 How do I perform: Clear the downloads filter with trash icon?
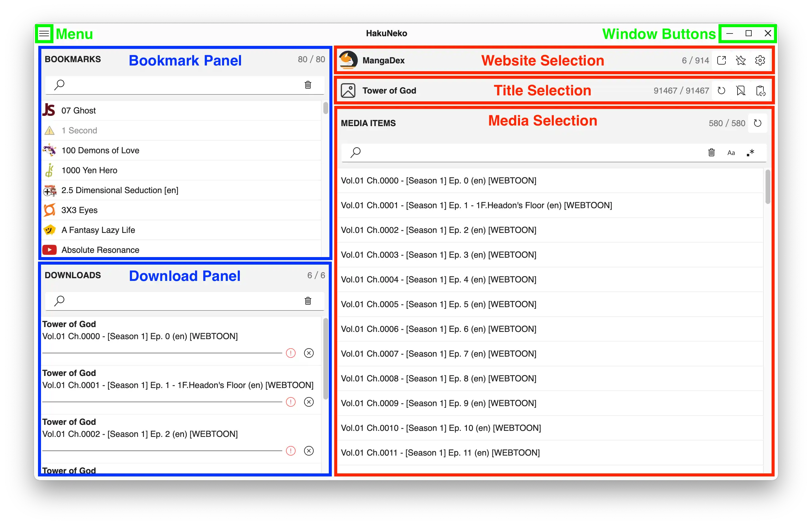(308, 301)
